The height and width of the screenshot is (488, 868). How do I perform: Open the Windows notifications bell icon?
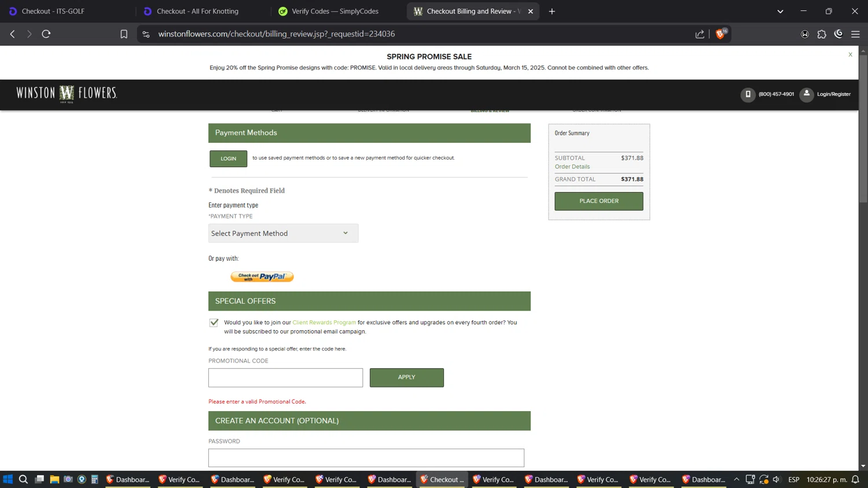[855, 479]
